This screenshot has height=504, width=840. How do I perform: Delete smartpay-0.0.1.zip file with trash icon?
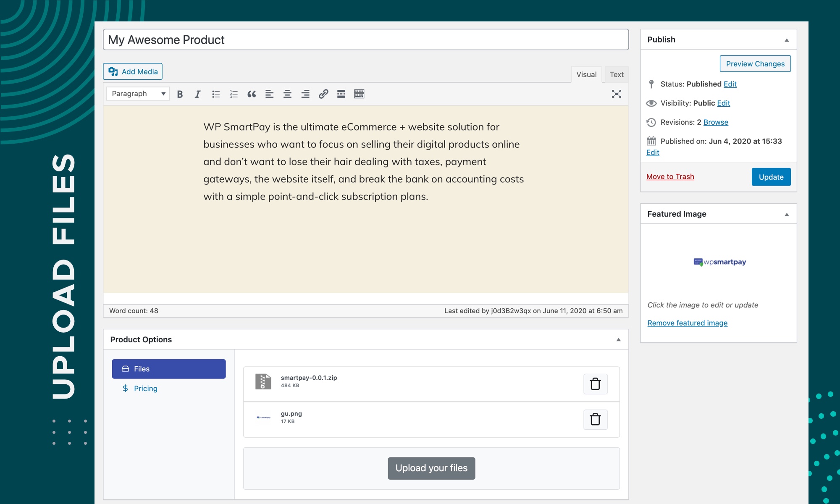click(x=595, y=384)
